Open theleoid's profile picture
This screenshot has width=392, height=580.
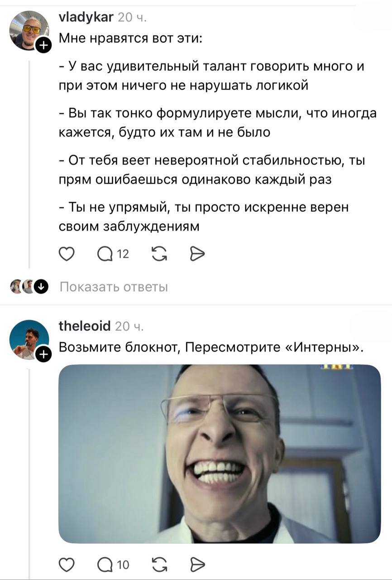pyautogui.click(x=29, y=340)
